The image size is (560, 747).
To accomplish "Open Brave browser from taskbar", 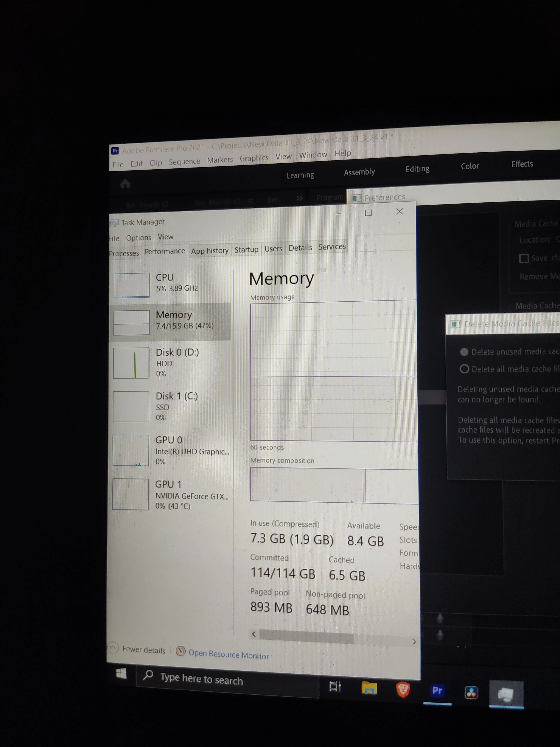I will point(403,689).
